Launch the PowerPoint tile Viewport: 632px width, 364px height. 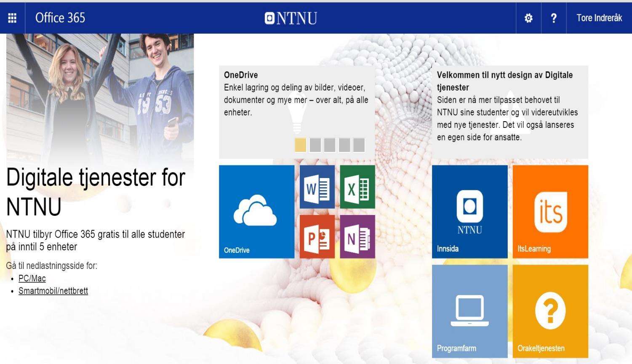point(317,236)
